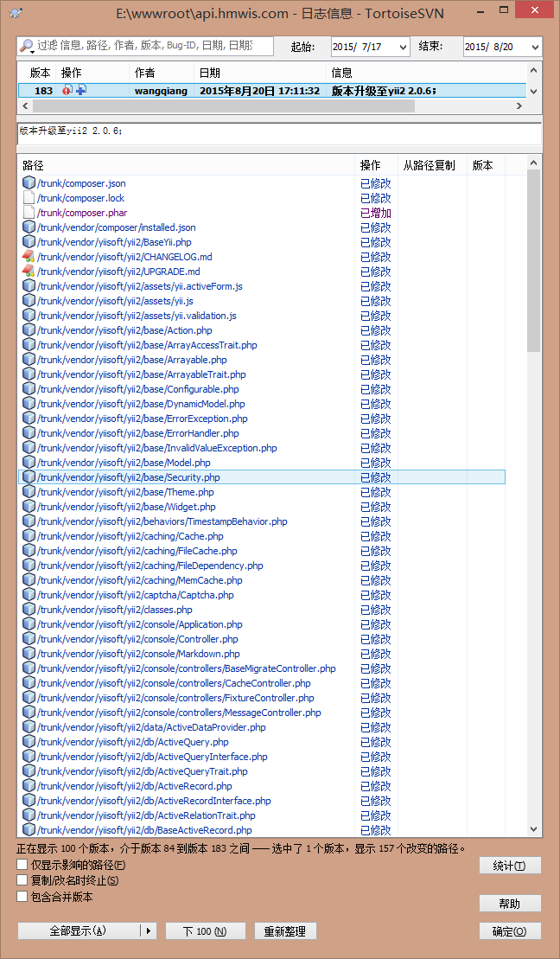This screenshot has width=560, height=959.
Task: Click the 全部显示 show all button
Action: click(79, 930)
